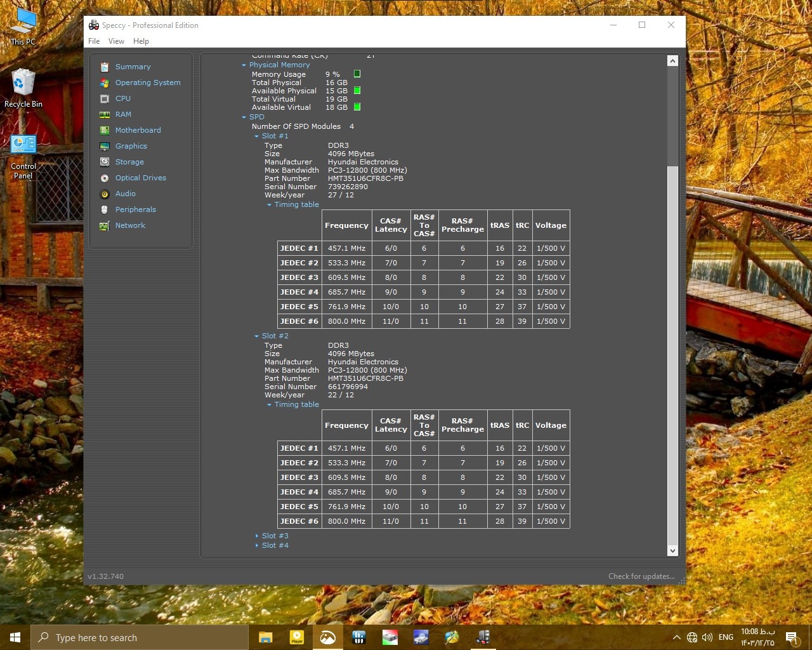
Task: Click the network globe tray icon
Action: [x=692, y=637]
